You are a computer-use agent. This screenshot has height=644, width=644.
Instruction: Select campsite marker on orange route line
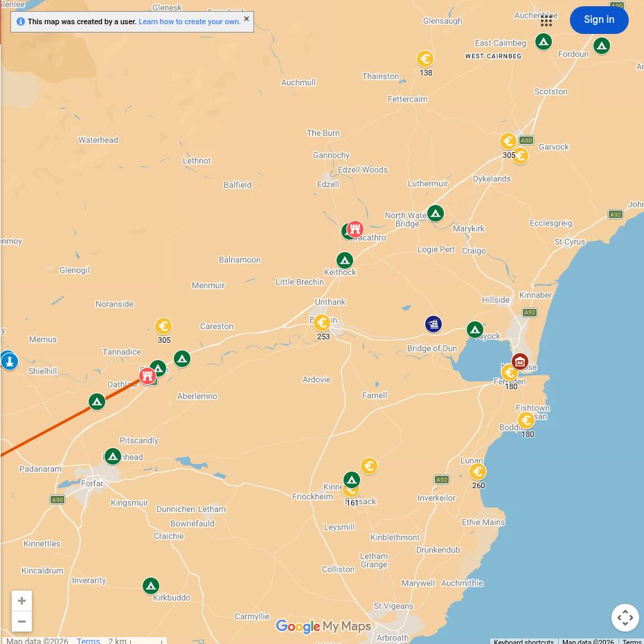click(97, 402)
